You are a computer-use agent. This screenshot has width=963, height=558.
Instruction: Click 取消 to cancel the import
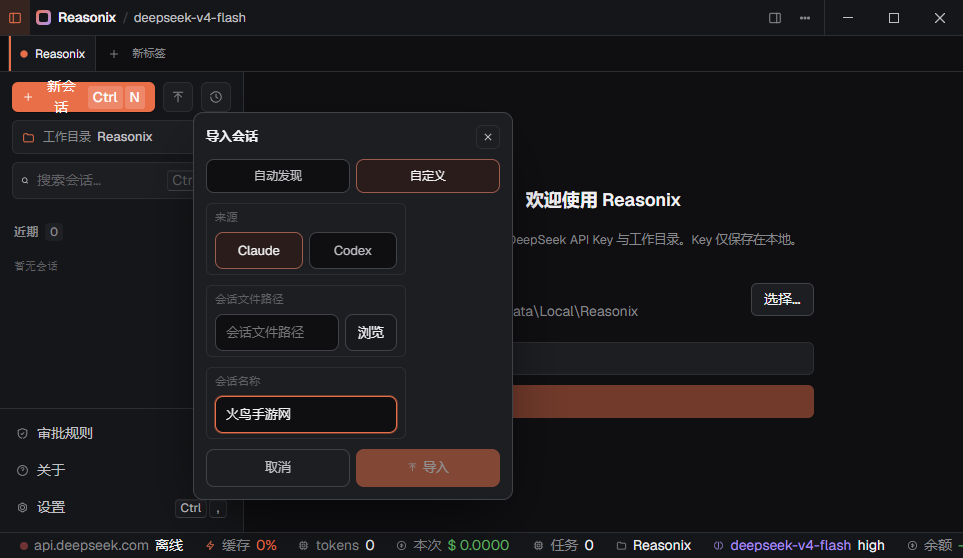278,468
